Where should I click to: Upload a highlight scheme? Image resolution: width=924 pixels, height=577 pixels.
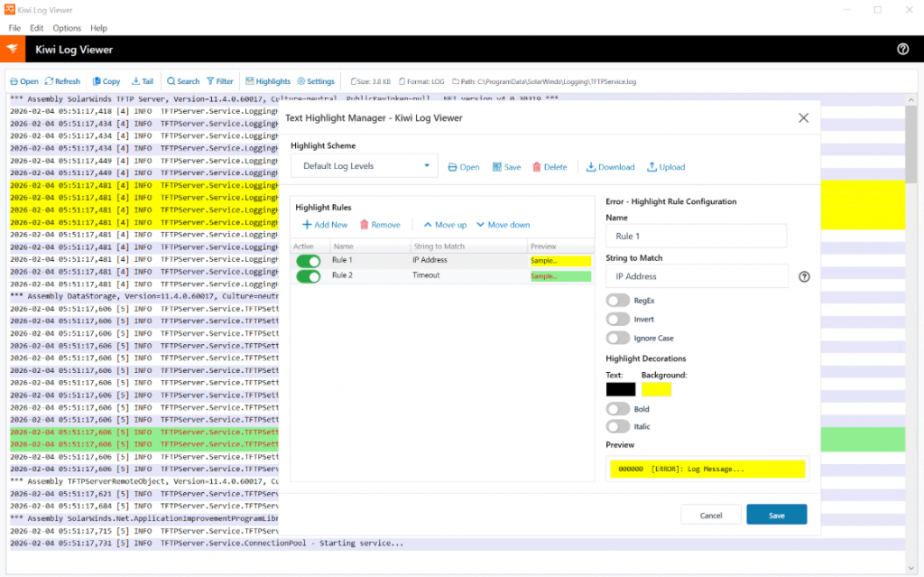666,167
